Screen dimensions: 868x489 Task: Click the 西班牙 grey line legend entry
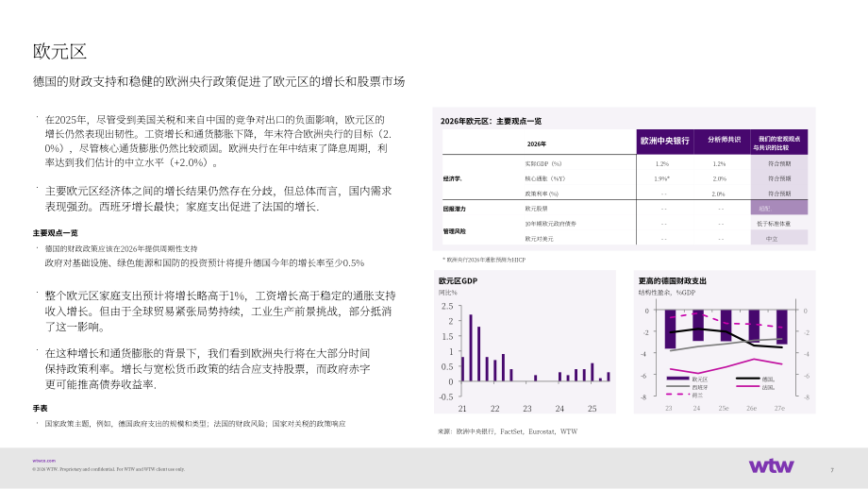point(687,388)
